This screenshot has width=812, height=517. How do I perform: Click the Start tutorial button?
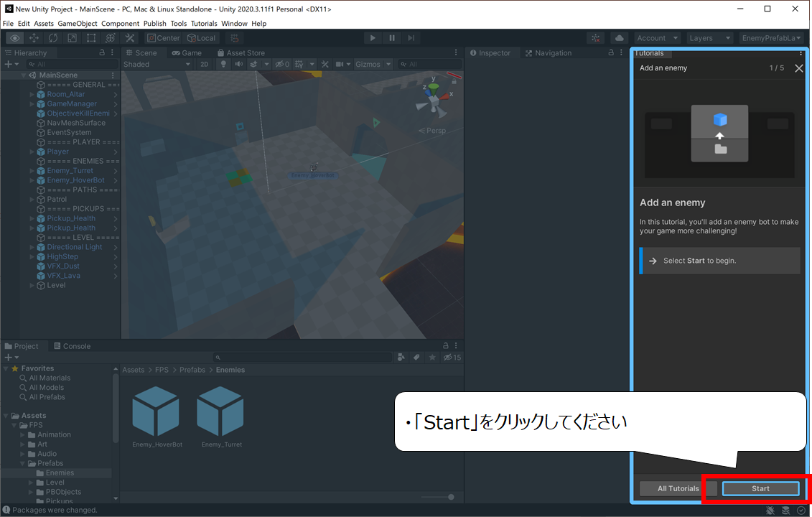tap(761, 488)
